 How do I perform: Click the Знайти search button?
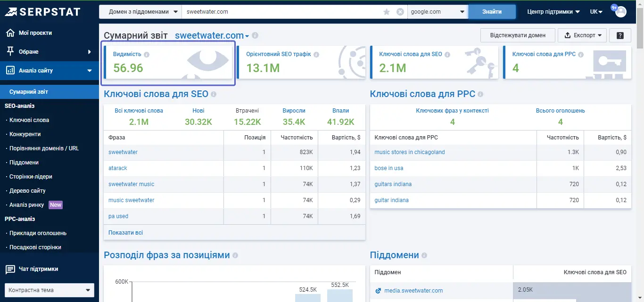492,12
